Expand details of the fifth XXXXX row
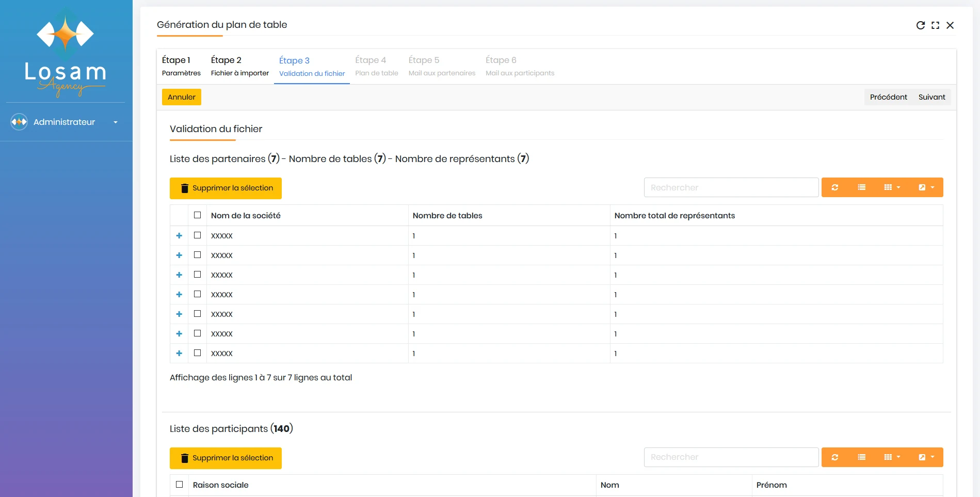The width and height of the screenshot is (980, 497). [x=179, y=314]
